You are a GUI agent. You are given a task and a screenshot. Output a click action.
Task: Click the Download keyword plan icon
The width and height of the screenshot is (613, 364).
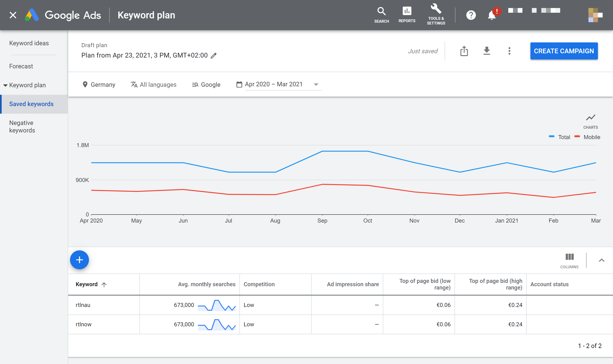pyautogui.click(x=487, y=51)
